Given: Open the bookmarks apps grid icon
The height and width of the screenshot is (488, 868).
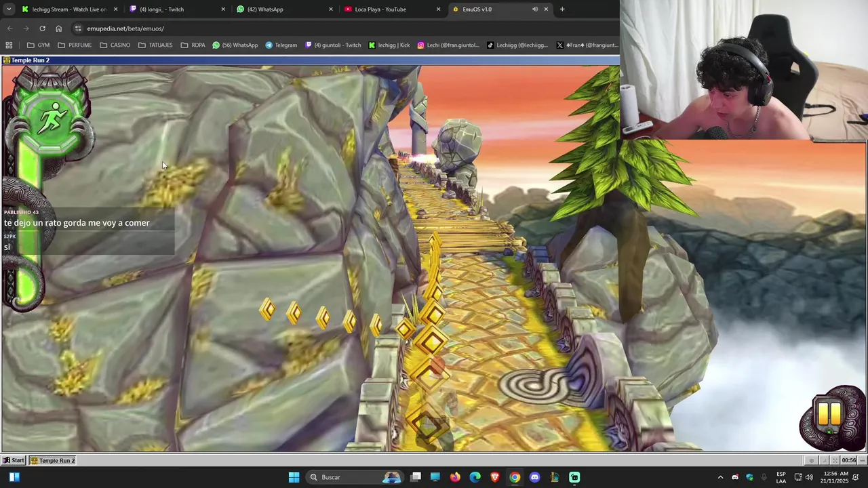Looking at the screenshot, I should 9,45.
